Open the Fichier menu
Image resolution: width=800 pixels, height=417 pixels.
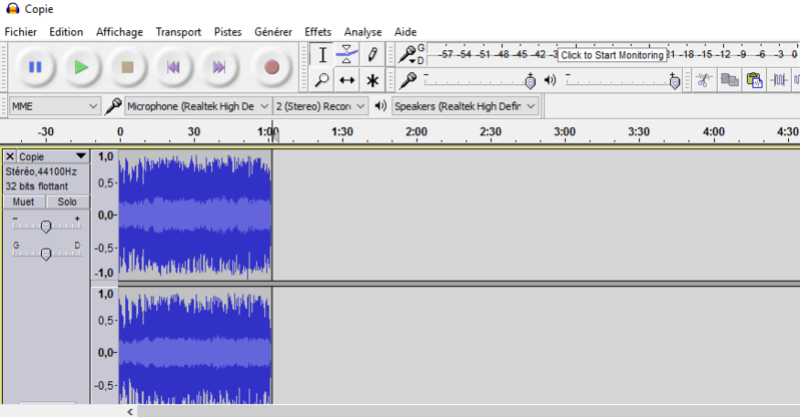pyautogui.click(x=20, y=32)
